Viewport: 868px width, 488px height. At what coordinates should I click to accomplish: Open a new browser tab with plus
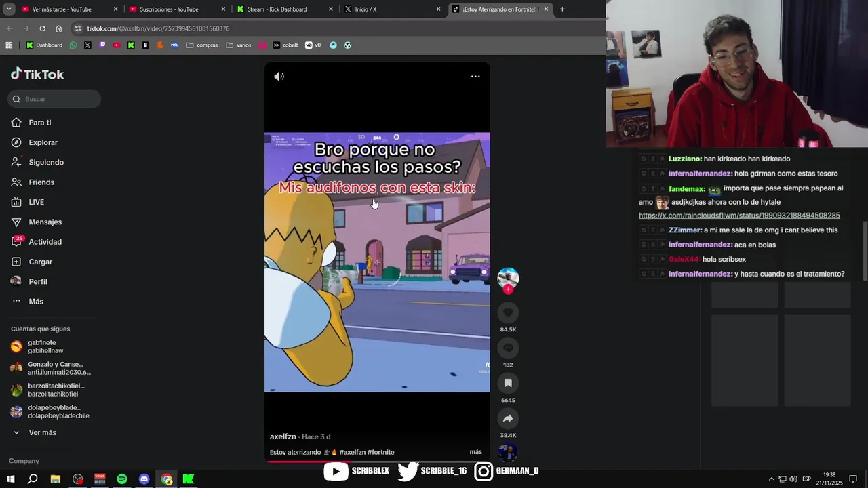tap(562, 9)
